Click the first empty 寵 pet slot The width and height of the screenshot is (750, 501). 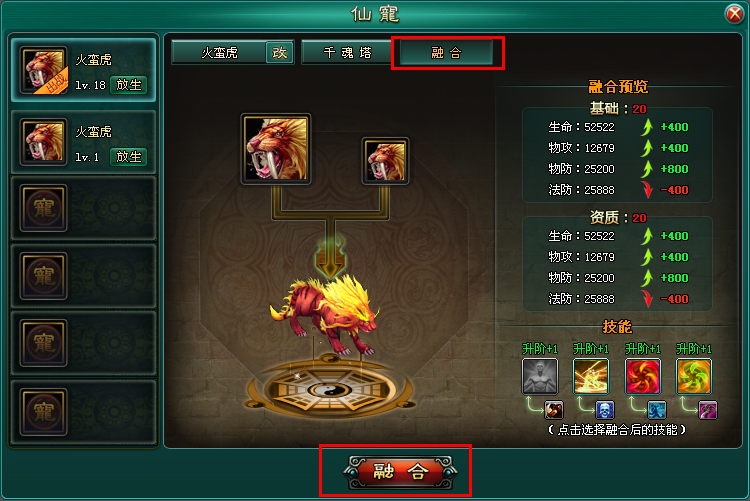point(44,208)
